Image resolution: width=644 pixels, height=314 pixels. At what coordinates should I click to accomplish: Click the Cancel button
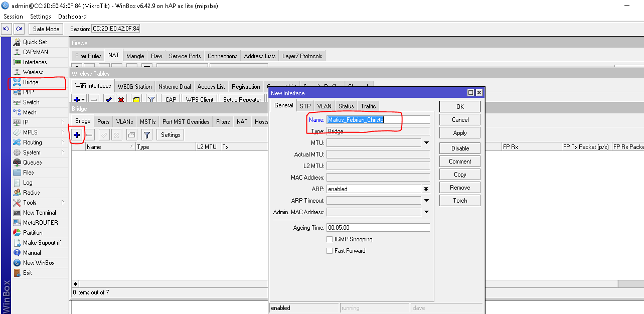point(460,120)
